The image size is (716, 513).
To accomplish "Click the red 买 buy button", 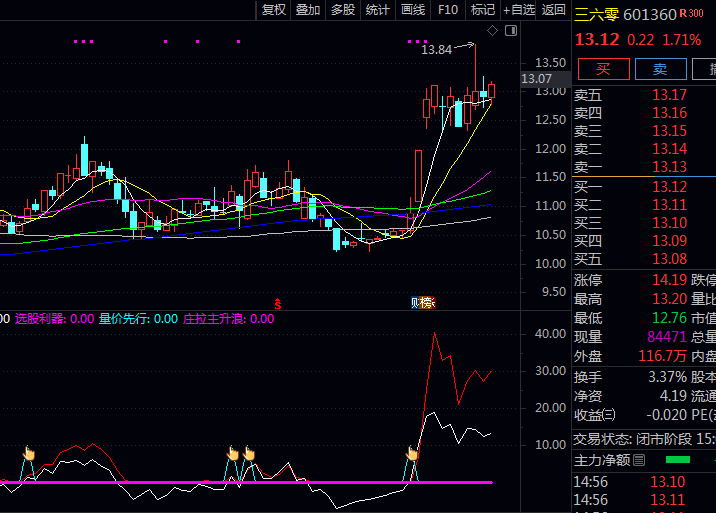I will pos(602,69).
